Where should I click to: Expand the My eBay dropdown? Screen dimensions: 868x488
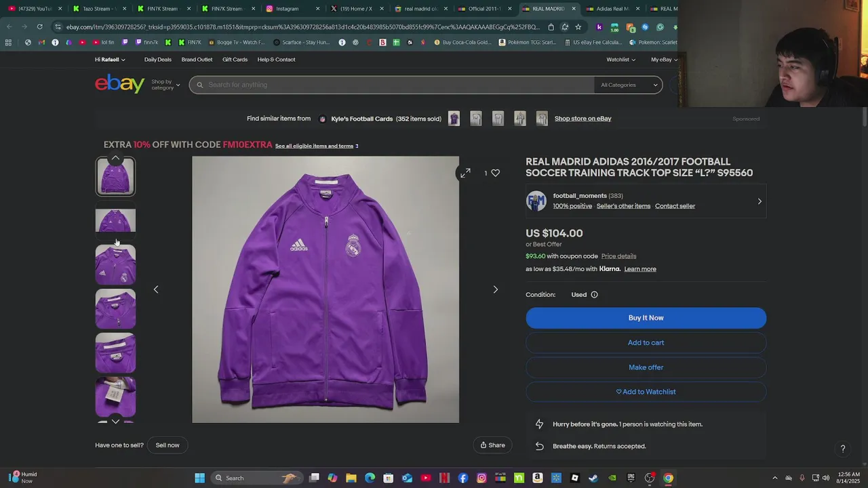click(665, 60)
